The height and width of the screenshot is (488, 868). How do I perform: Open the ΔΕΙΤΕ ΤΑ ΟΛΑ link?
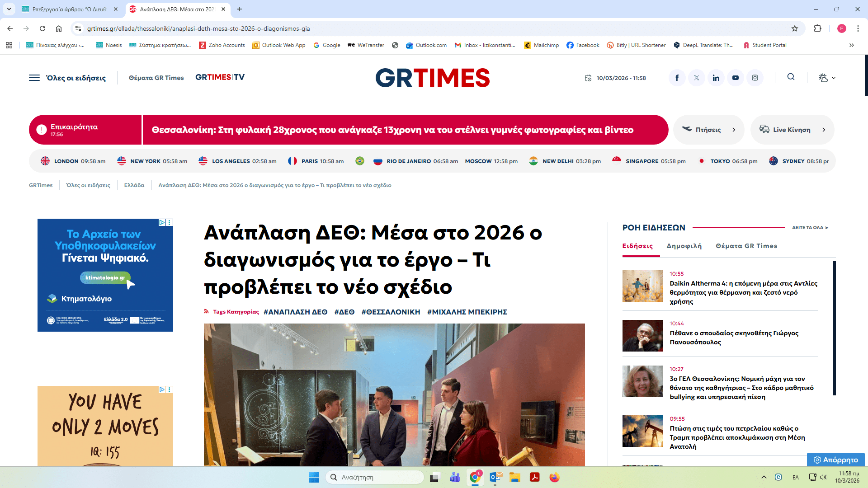pyautogui.click(x=810, y=228)
